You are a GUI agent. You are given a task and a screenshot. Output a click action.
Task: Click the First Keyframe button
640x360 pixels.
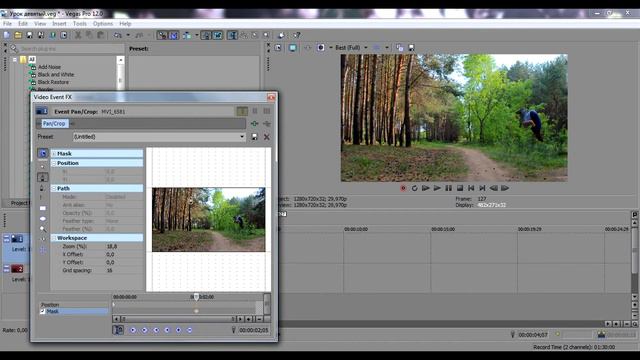click(133, 330)
